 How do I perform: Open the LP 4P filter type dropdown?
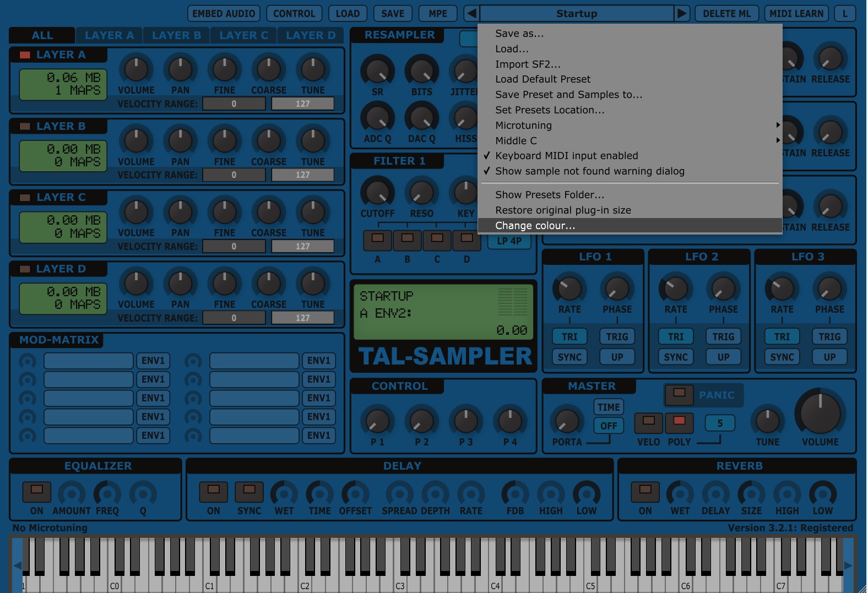click(509, 241)
